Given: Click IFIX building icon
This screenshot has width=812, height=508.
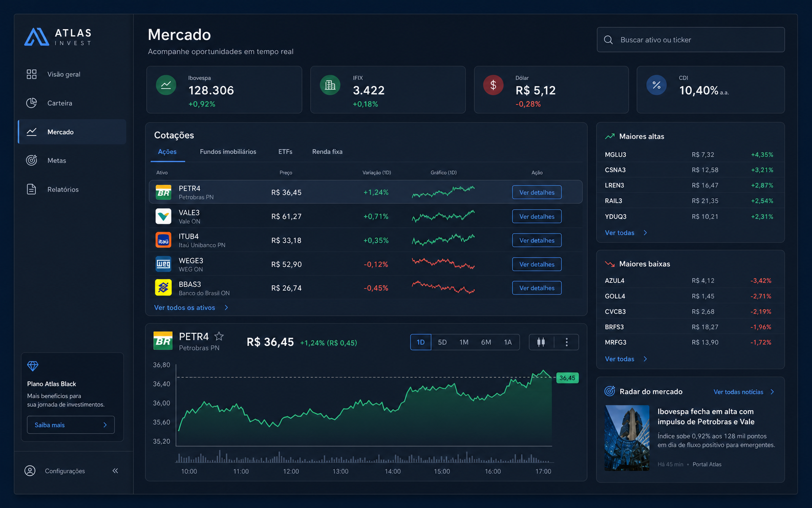Looking at the screenshot, I should (330, 85).
